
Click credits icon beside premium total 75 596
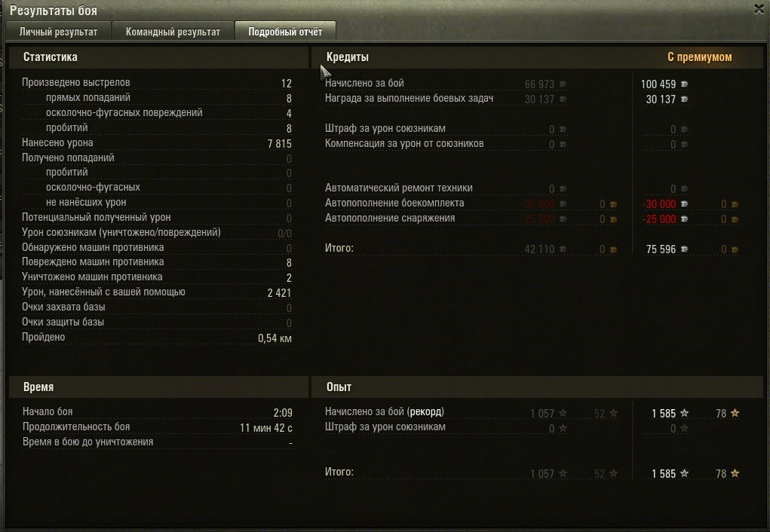tap(685, 250)
